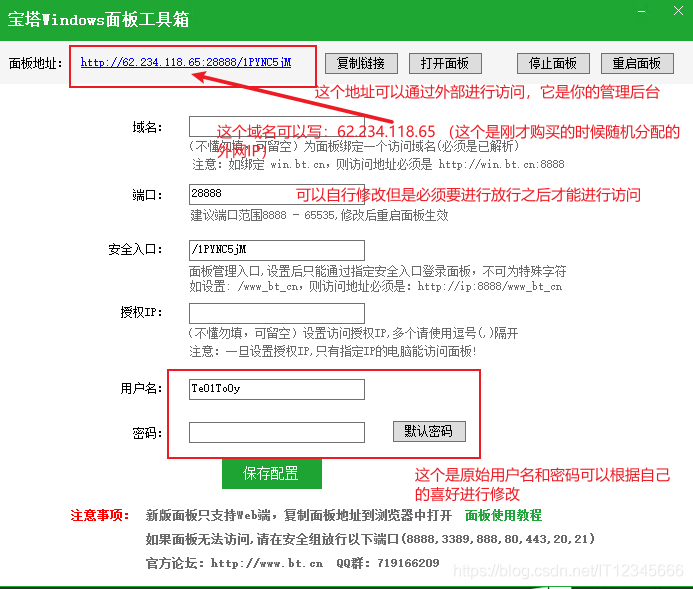The image size is (693, 589).
Task: Click the security group ports note
Action: pyautogui.click(x=370, y=539)
